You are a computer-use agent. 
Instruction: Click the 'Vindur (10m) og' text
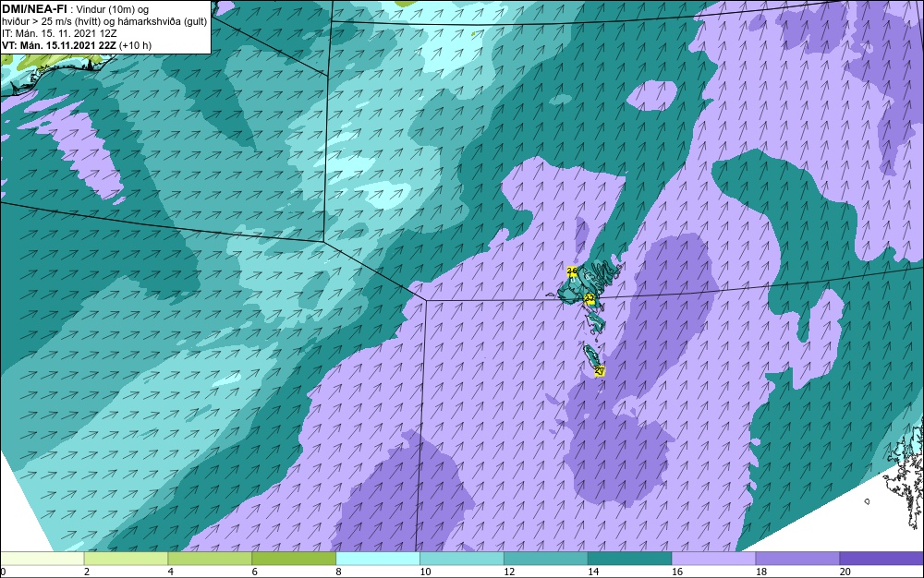(113, 9)
